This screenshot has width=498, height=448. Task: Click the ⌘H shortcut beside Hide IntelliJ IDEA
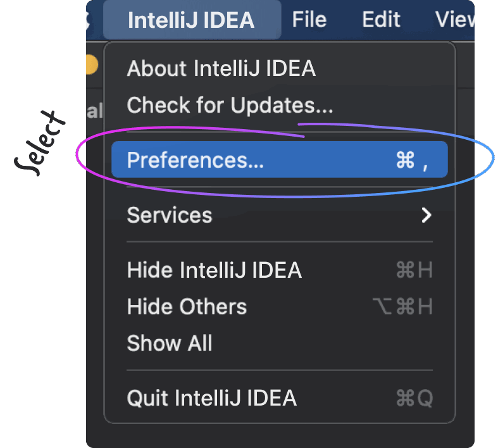[x=414, y=271]
